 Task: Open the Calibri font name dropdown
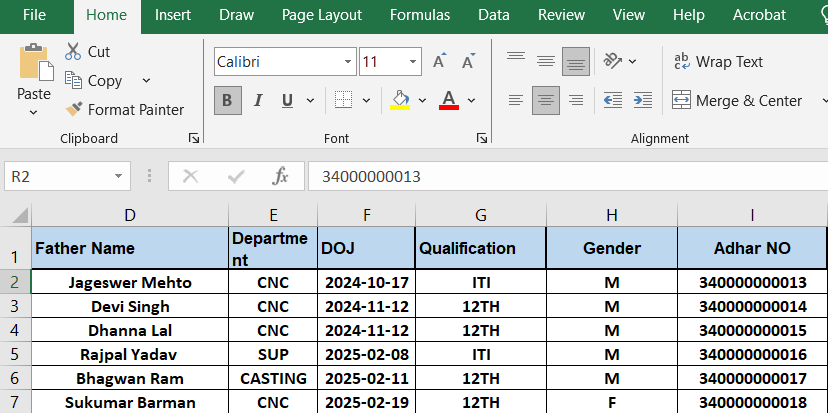347,62
